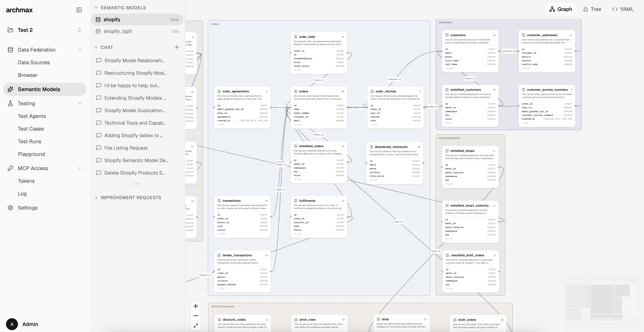
Task: Start a new chat via plus icon
Action: pos(177,47)
